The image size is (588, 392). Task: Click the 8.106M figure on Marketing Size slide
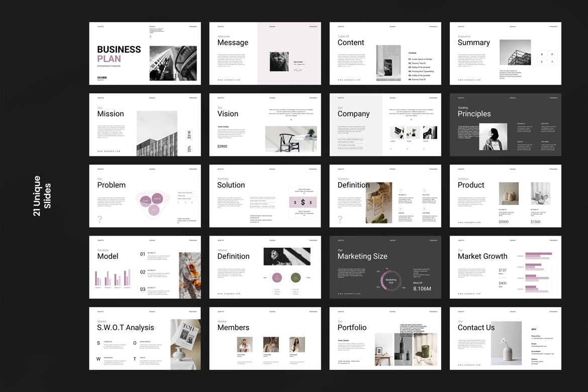tap(422, 288)
